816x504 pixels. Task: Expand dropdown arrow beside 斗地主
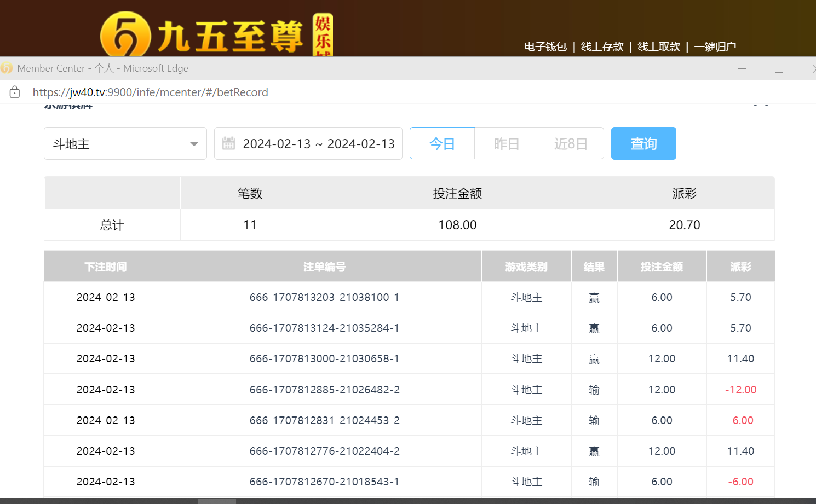click(x=194, y=144)
